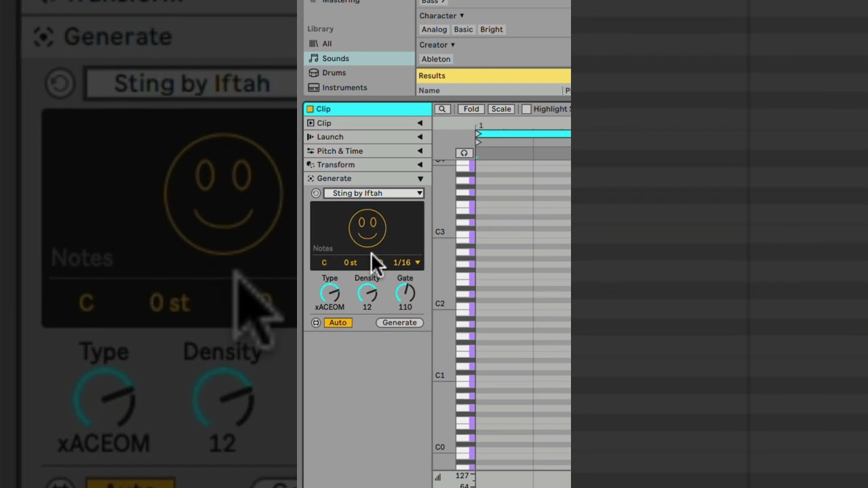Click the Gate knob showing 110

pyautogui.click(x=405, y=293)
